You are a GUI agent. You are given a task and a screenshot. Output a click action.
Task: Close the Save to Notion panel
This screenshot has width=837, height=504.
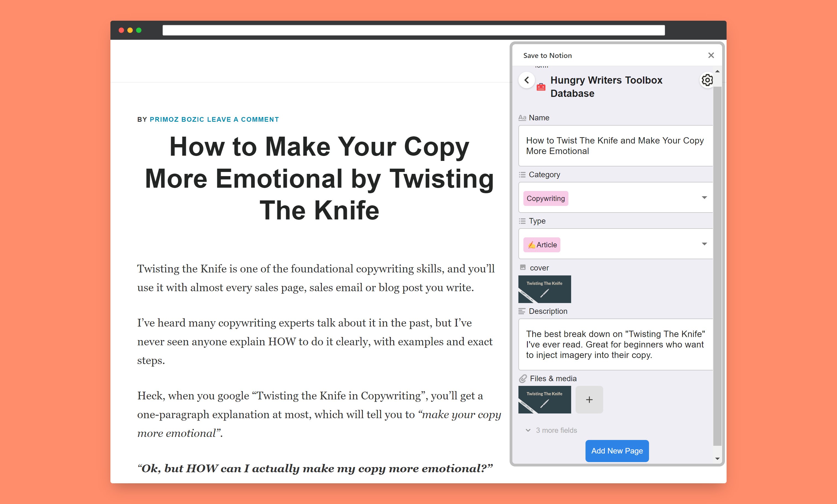(x=711, y=55)
